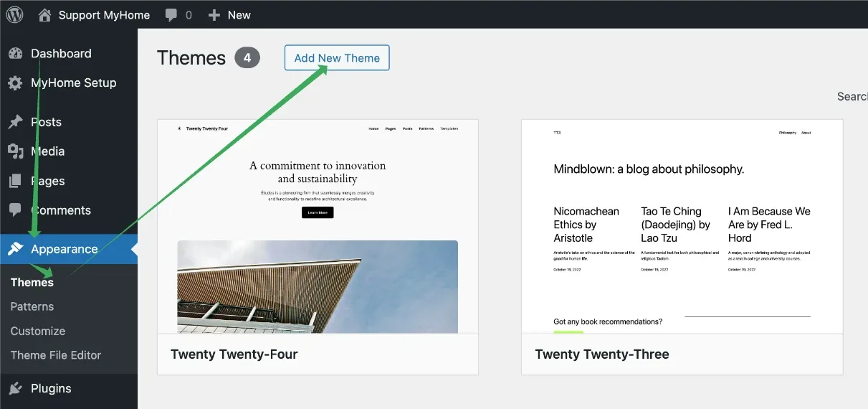Image resolution: width=868 pixels, height=409 pixels.
Task: Click New in the admin bar
Action: [x=239, y=15]
